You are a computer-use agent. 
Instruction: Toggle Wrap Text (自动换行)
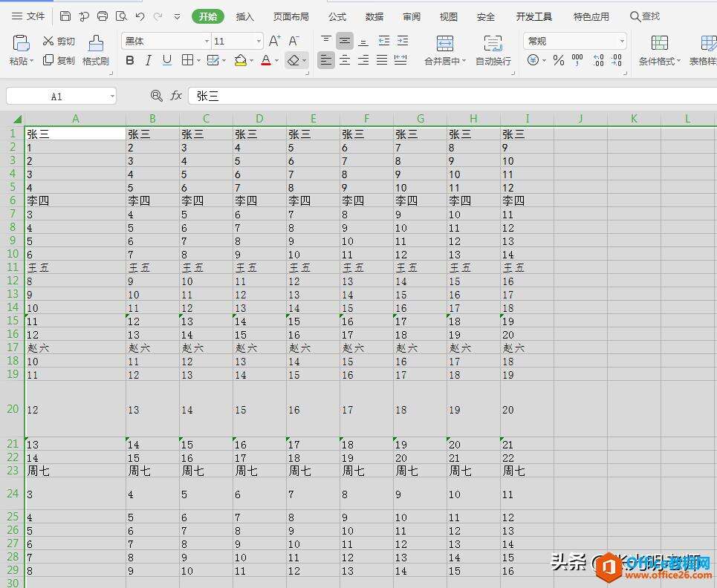[493, 50]
